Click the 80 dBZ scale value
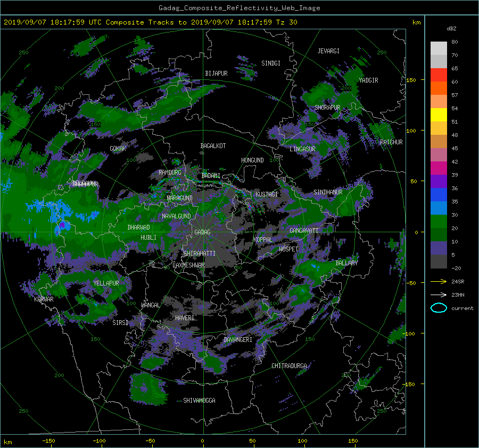 click(x=455, y=42)
